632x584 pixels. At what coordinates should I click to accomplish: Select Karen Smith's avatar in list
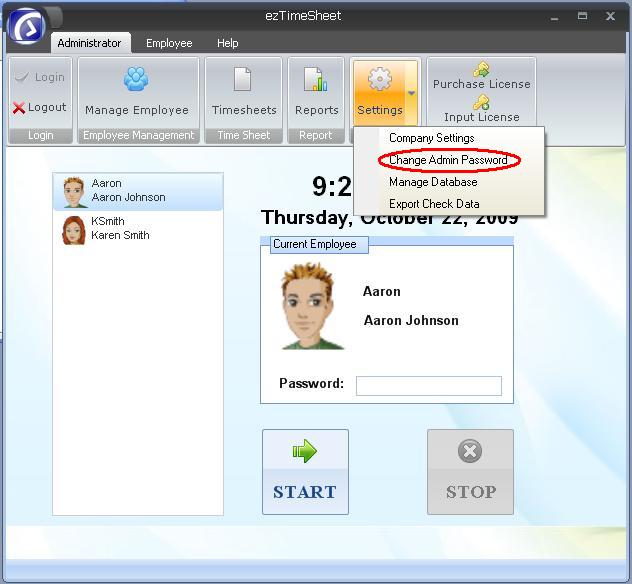pos(74,231)
